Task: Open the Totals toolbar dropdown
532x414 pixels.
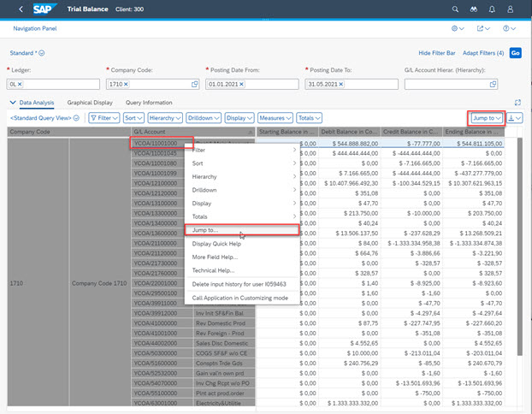Action: (309, 118)
